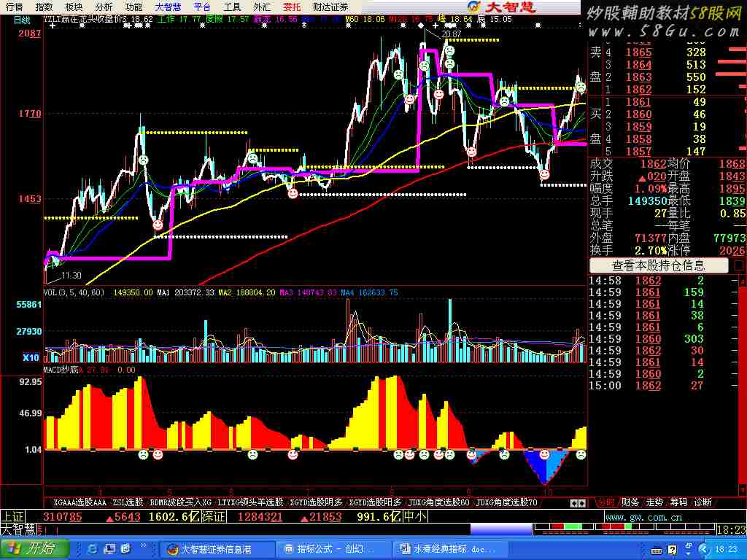Screen dimensions: 747x560
Task: Switch to the 诊断 panel tab
Action: pos(703,502)
